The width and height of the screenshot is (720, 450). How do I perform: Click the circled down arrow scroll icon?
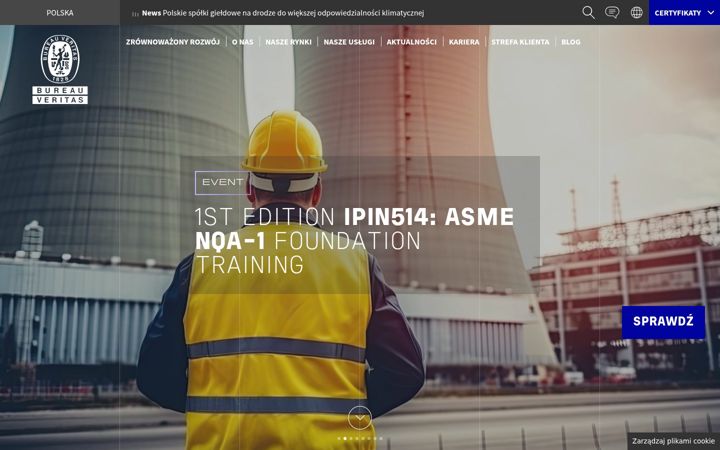pyautogui.click(x=360, y=418)
